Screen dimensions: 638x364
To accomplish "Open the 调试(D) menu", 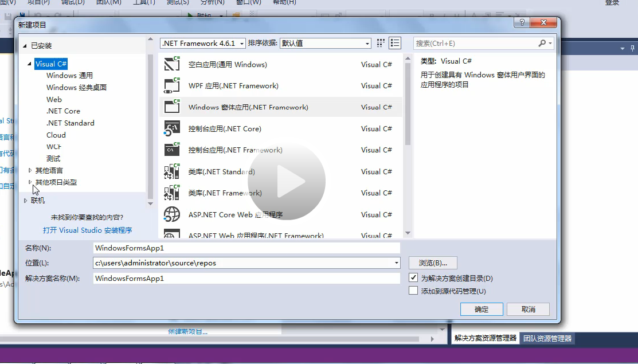I will (73, 2).
